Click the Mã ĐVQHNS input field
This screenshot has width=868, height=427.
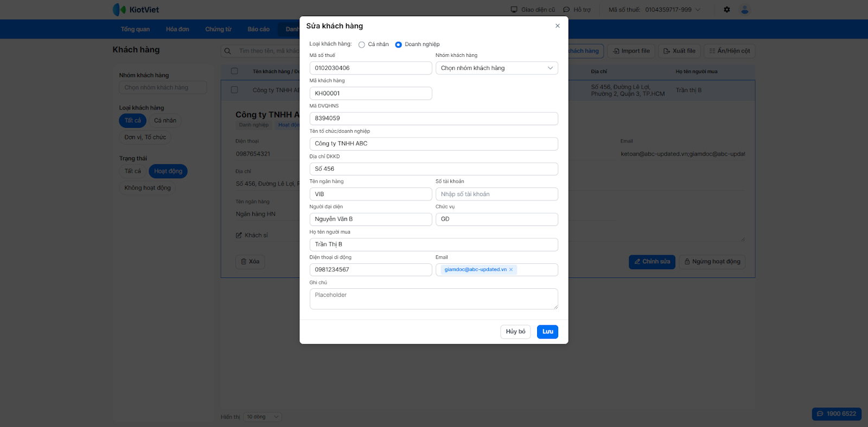(x=433, y=119)
